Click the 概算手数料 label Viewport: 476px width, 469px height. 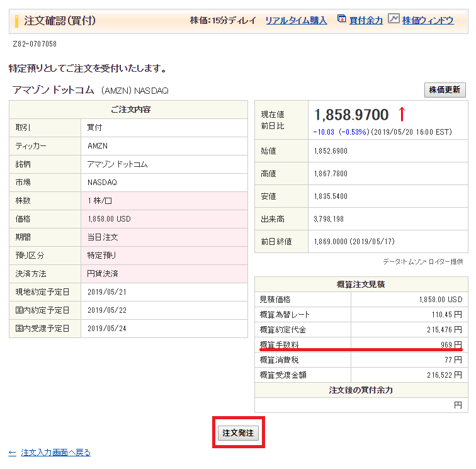point(280,345)
